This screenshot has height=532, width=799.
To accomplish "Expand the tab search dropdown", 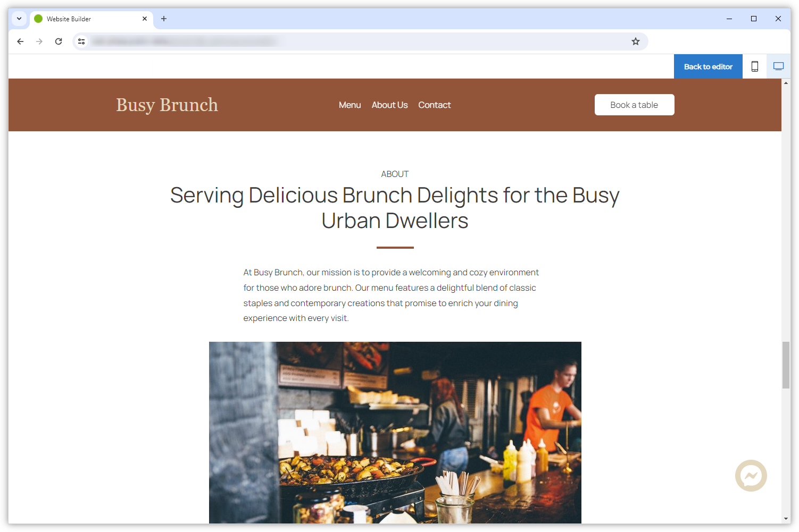I will tap(19, 19).
